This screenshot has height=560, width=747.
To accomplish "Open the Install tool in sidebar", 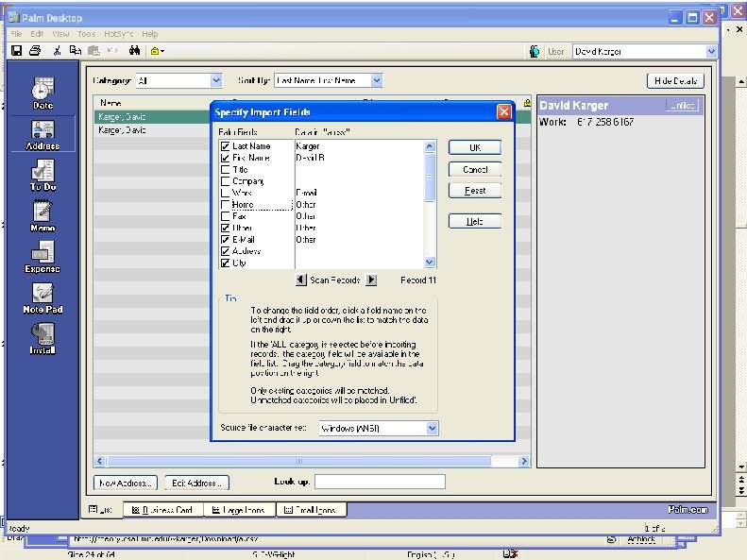I will (x=42, y=339).
